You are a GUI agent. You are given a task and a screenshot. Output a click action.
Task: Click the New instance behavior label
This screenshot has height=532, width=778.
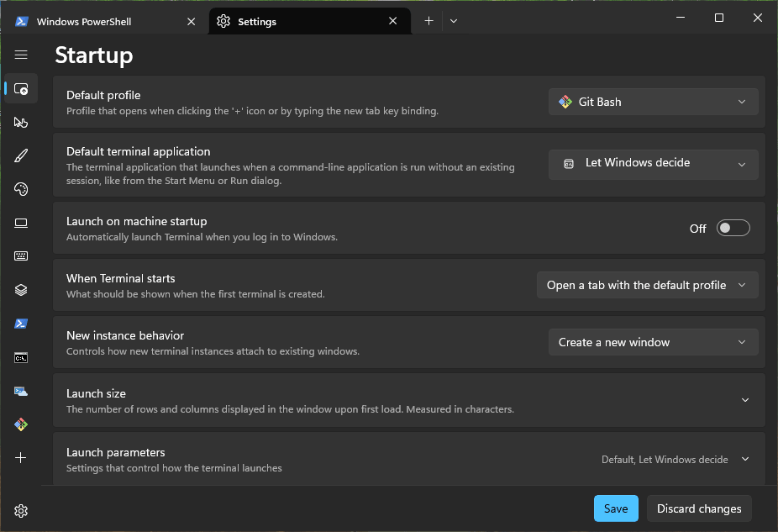pos(125,335)
